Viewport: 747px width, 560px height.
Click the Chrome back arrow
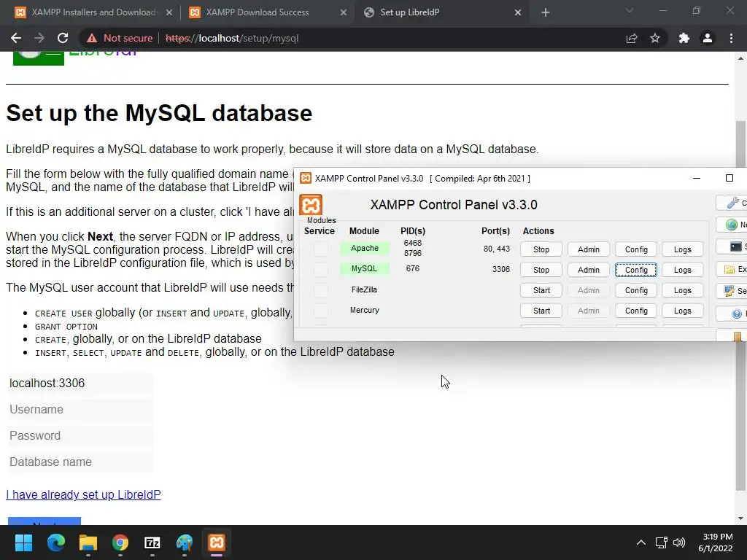pyautogui.click(x=16, y=38)
